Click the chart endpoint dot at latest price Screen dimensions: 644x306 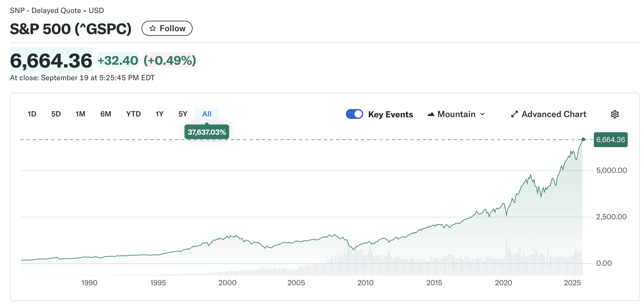pos(583,139)
